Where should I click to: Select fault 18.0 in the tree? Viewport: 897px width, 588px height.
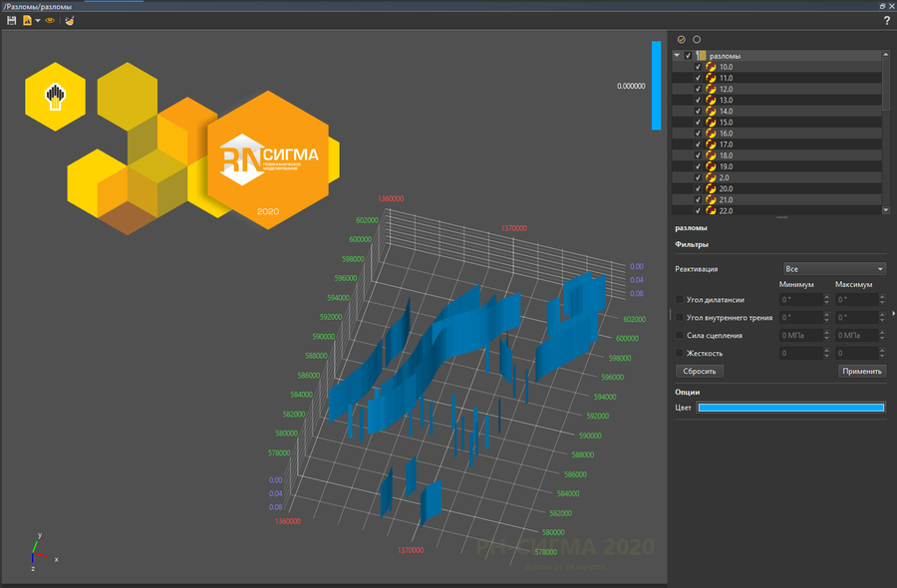pyautogui.click(x=726, y=155)
